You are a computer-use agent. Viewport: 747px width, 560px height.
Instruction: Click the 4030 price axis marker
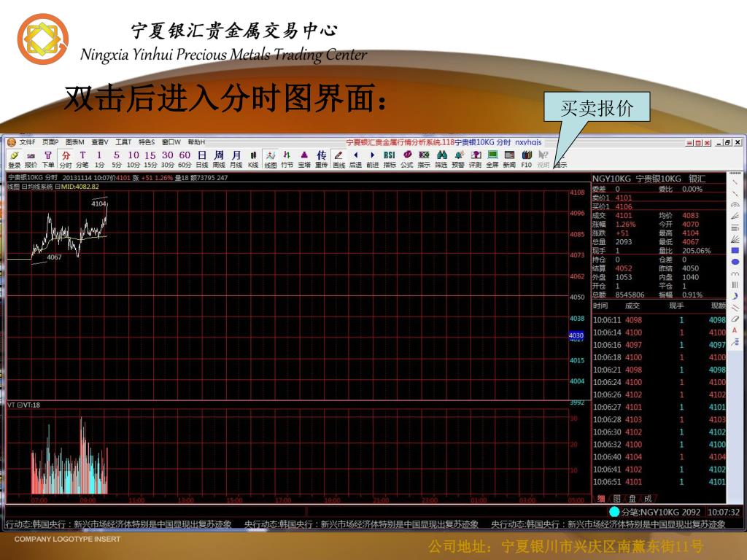[x=576, y=335]
